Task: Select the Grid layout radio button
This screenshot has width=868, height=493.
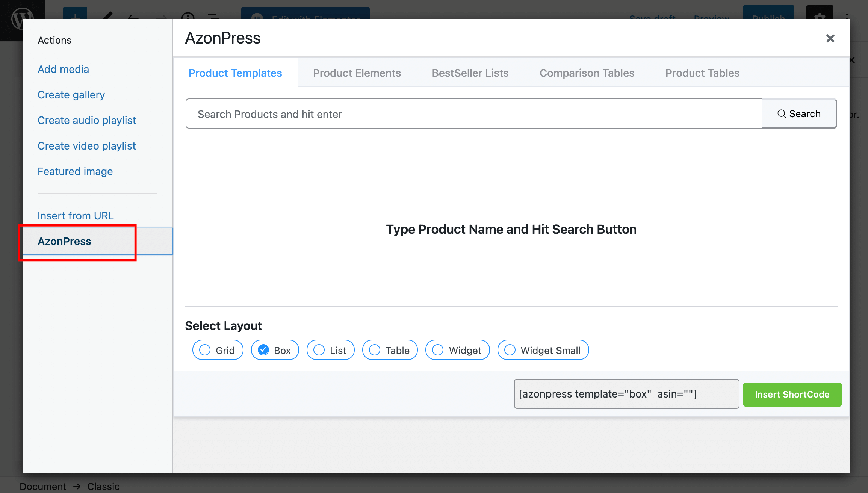Action: pos(205,350)
